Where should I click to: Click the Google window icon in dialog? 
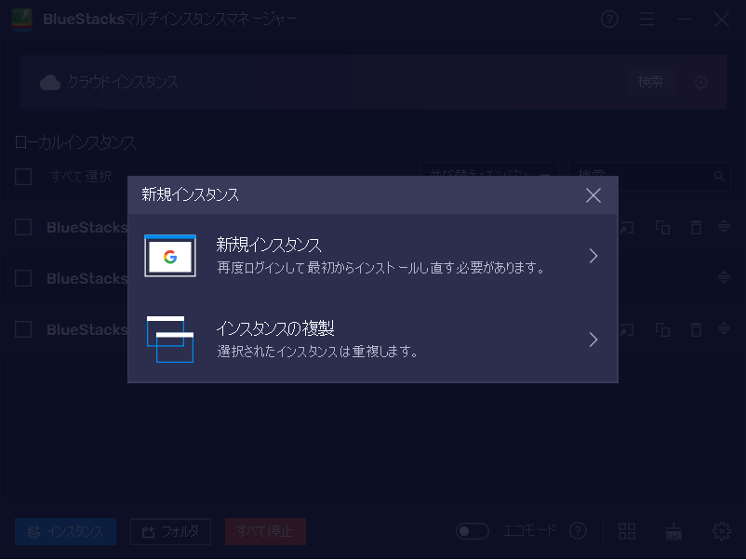(x=170, y=257)
